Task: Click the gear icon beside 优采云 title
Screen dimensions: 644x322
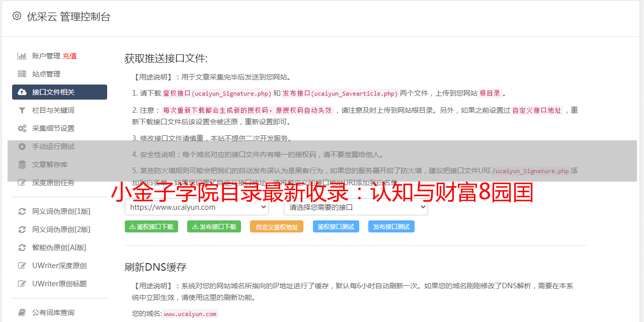Action: pyautogui.click(x=17, y=16)
